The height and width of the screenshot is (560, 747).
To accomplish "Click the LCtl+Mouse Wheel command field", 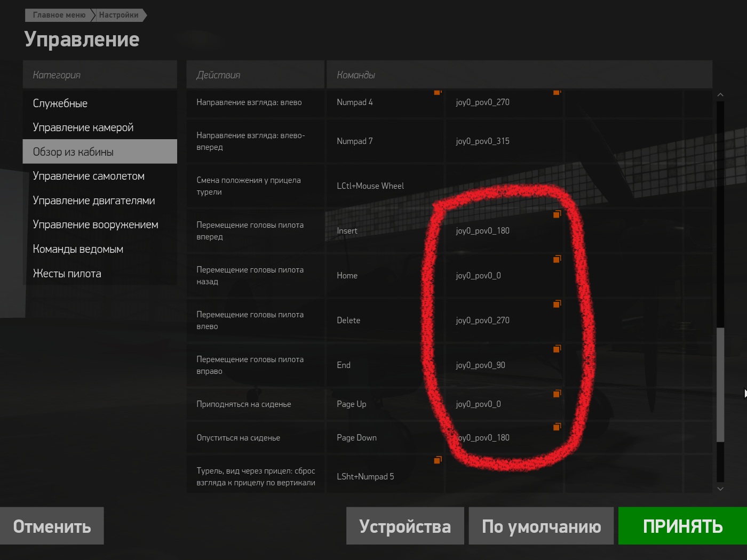I will pyautogui.click(x=385, y=186).
